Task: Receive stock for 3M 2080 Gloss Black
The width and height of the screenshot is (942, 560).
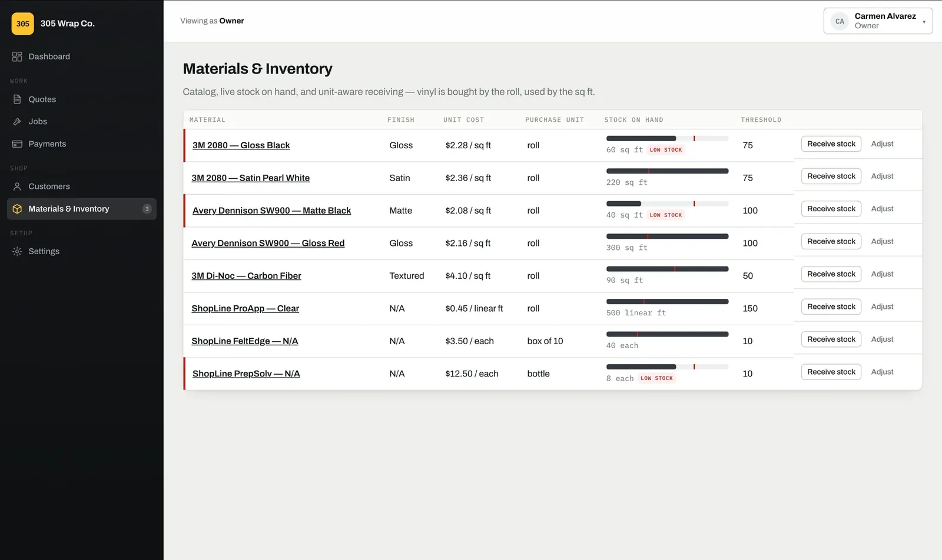Action: click(831, 144)
